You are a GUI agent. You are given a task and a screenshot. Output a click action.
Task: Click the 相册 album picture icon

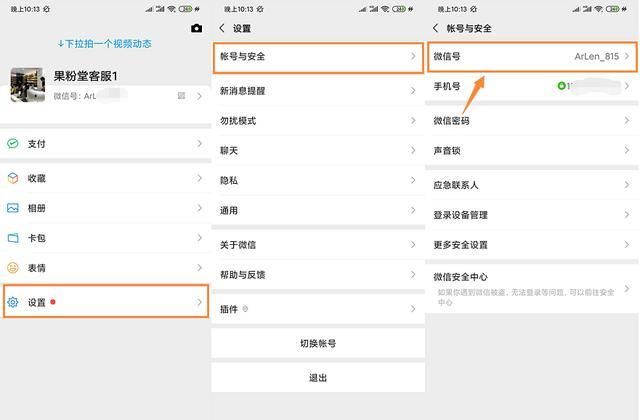point(13,208)
